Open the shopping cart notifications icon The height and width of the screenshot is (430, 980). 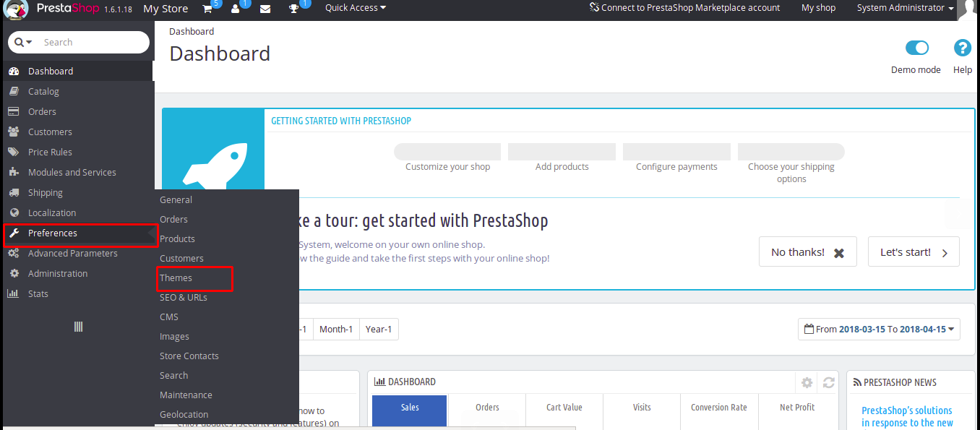coord(207,9)
